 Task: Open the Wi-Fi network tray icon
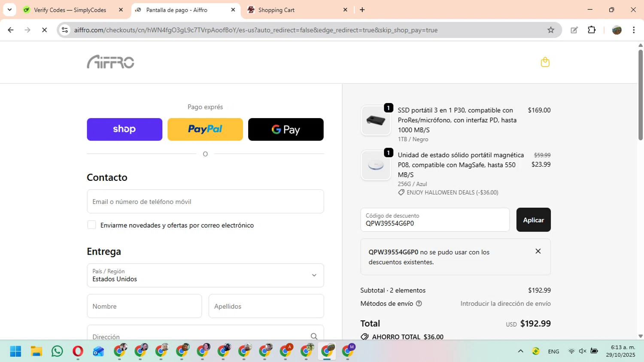click(571, 351)
